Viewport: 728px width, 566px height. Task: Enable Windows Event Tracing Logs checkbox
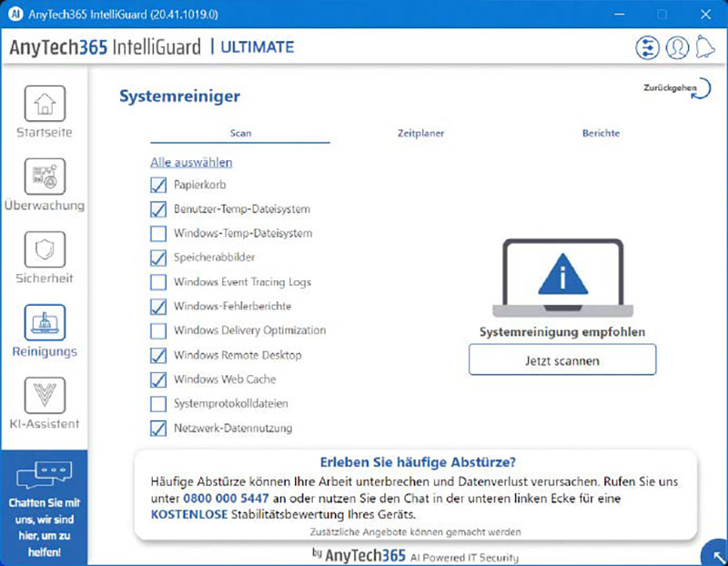click(158, 282)
